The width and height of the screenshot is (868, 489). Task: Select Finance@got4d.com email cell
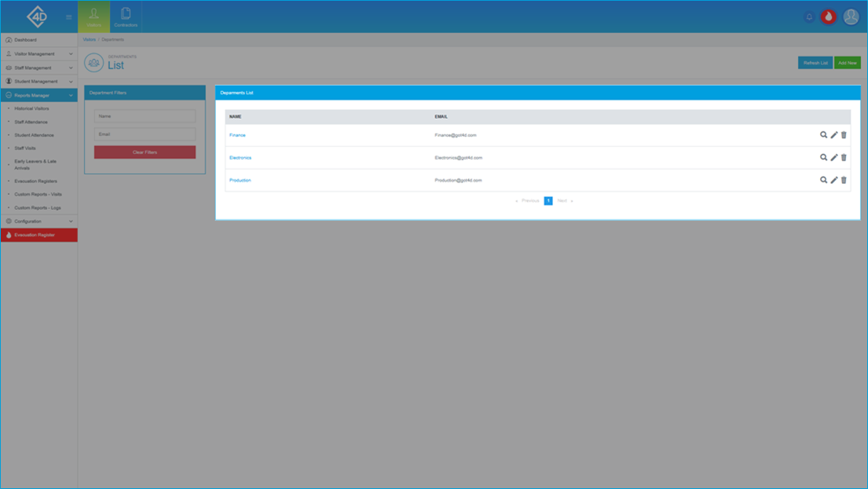[x=456, y=135]
